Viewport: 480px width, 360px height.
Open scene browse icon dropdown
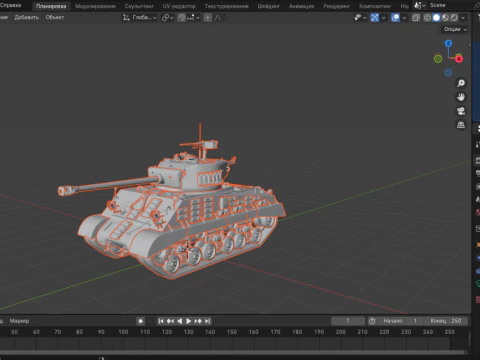[419, 5]
